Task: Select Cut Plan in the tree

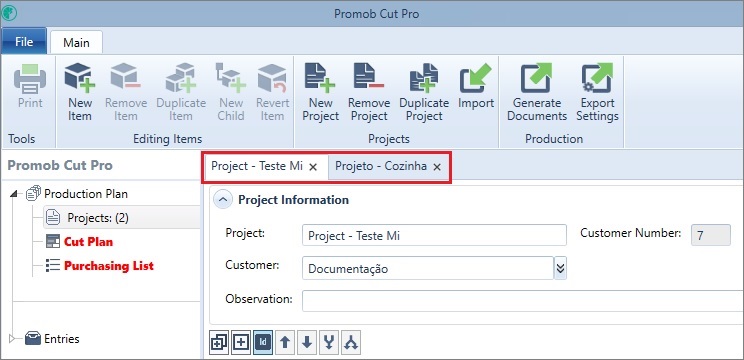Action: (x=88, y=242)
